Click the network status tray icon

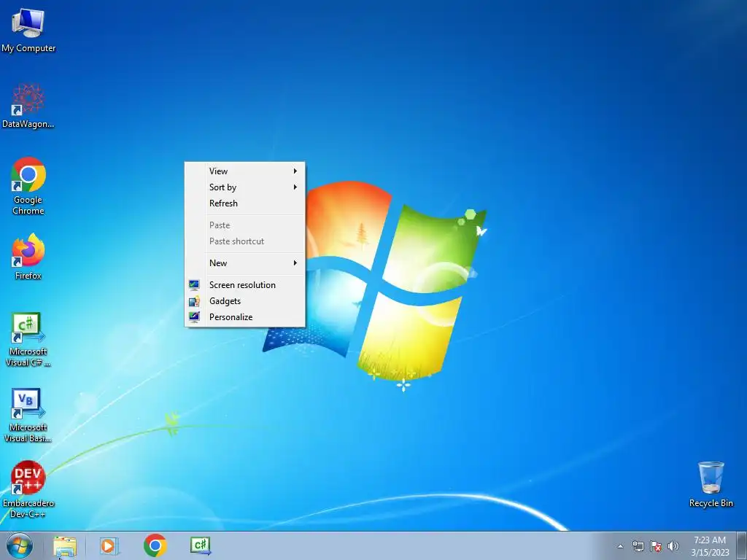[638, 546]
